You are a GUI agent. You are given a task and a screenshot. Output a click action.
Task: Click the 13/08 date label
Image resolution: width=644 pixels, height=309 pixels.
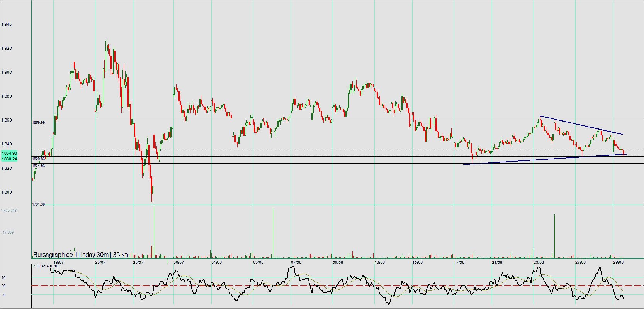coord(379,262)
